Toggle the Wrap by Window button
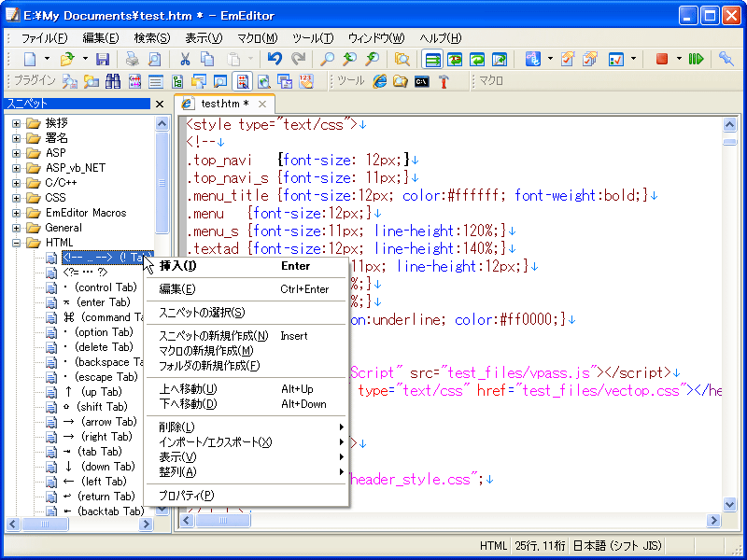Screen dimensions: 747x560 pos(477,59)
